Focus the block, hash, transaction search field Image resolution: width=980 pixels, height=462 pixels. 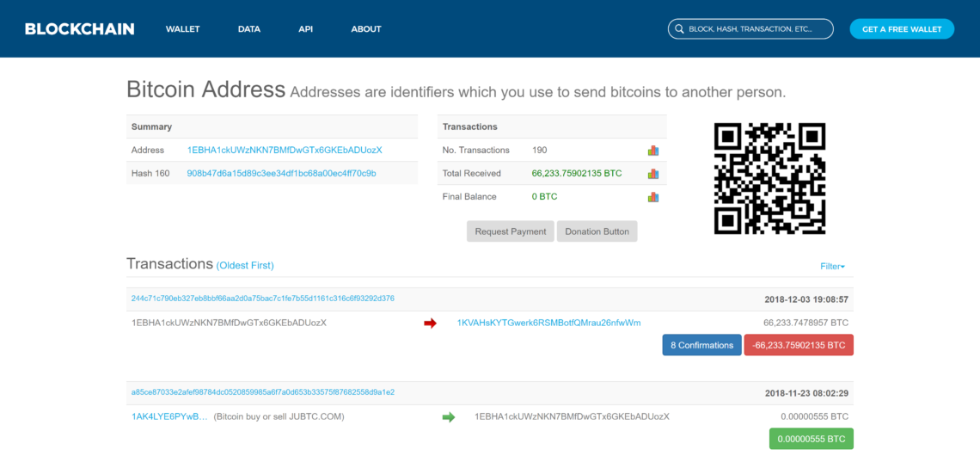click(x=750, y=29)
